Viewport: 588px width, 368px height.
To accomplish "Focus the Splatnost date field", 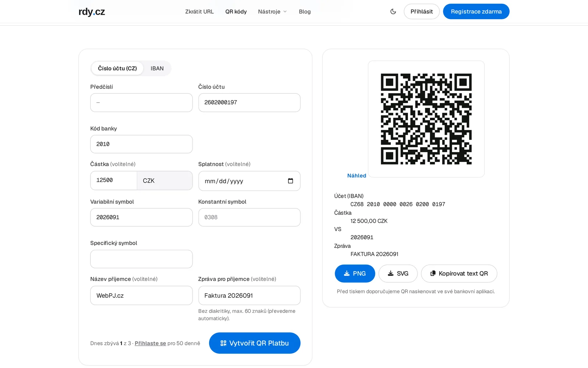I will pyautogui.click(x=249, y=181).
